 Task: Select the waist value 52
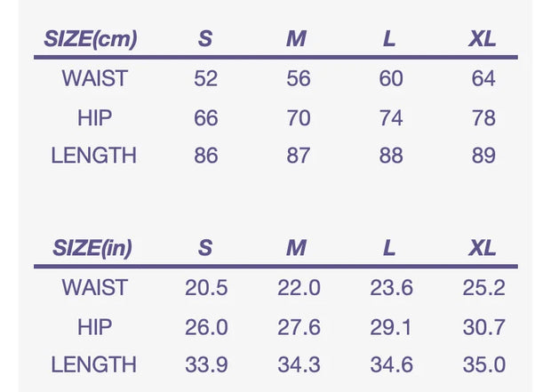pos(205,78)
